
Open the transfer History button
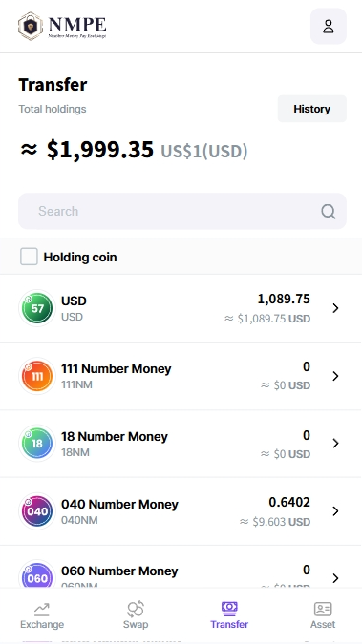tap(311, 109)
